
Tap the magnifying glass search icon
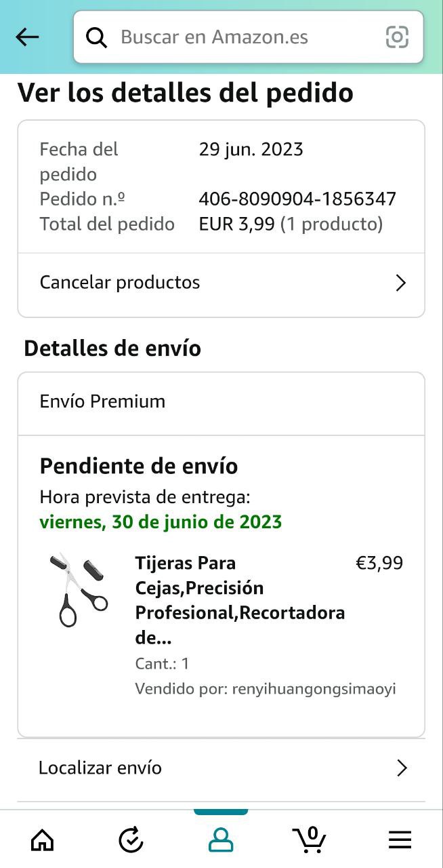97,37
